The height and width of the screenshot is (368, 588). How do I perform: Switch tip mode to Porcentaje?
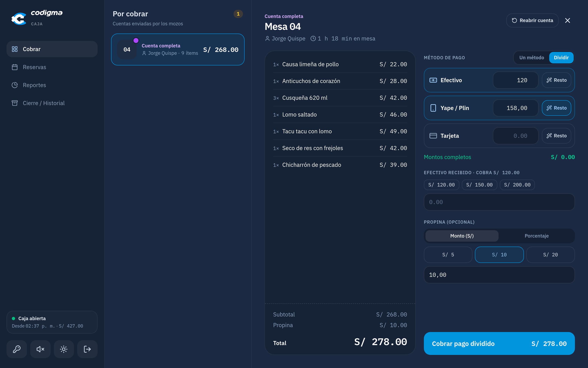click(537, 236)
